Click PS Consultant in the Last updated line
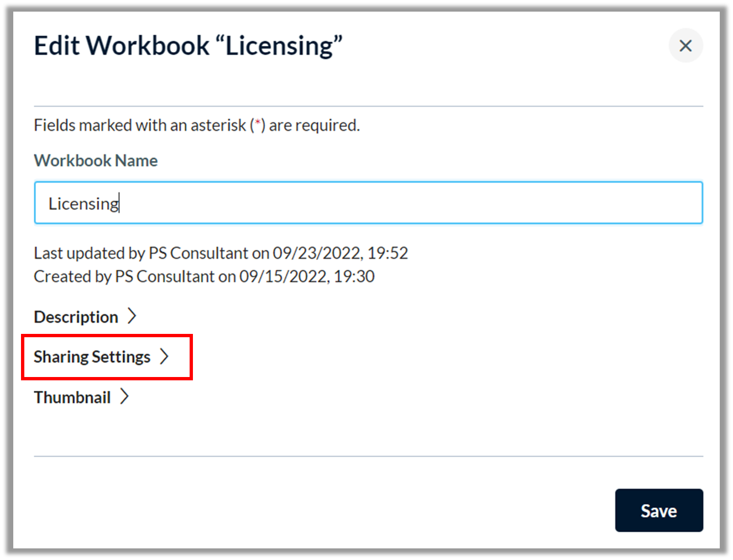The height and width of the screenshot is (560, 733). [198, 253]
